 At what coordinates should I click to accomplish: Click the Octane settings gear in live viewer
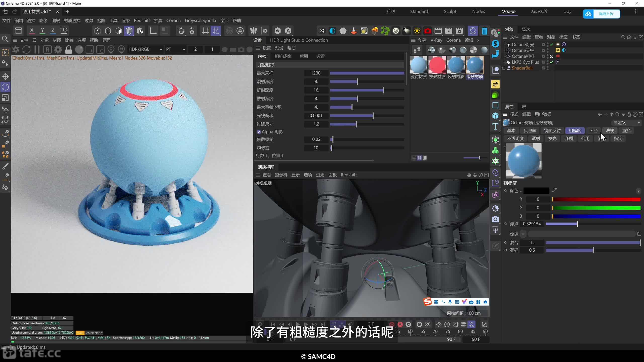[58, 50]
